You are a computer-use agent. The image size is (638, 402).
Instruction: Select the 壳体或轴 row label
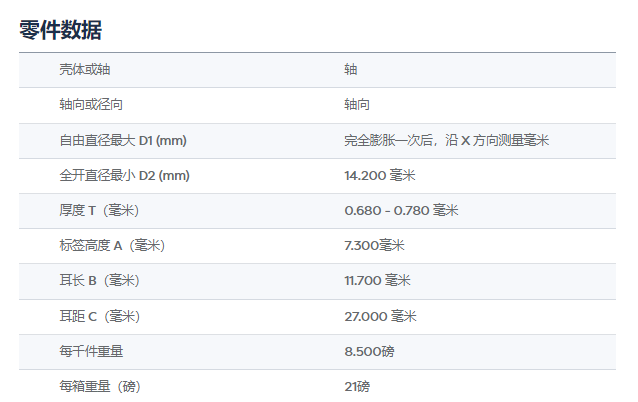pyautogui.click(x=85, y=70)
